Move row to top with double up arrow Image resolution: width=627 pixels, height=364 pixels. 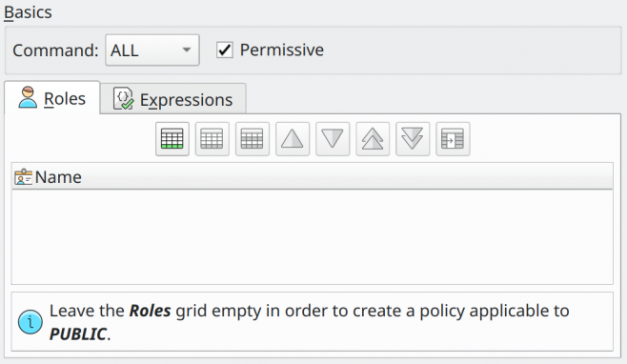click(x=373, y=139)
